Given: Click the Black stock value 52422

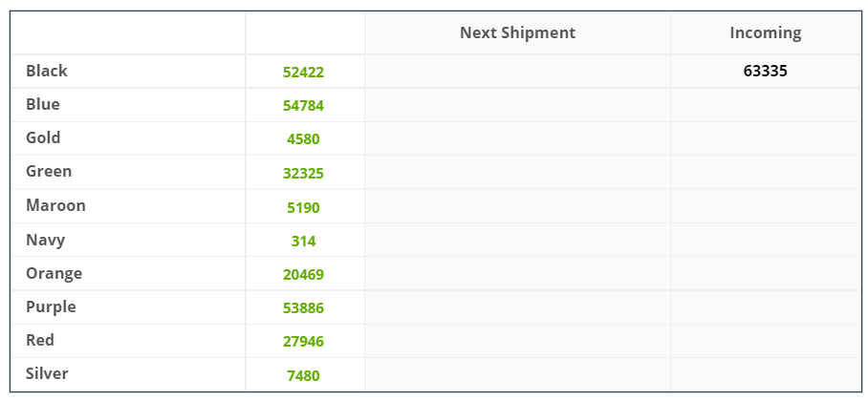Looking at the screenshot, I should [x=303, y=72].
